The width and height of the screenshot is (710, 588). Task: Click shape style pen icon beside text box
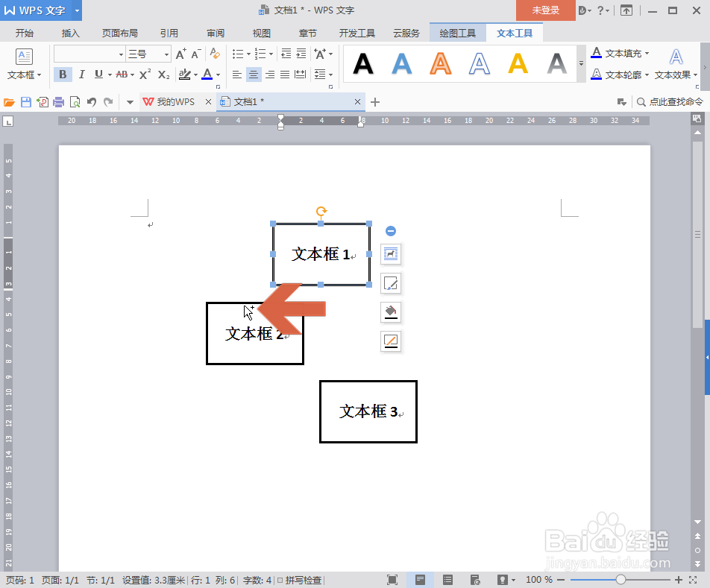(391, 283)
